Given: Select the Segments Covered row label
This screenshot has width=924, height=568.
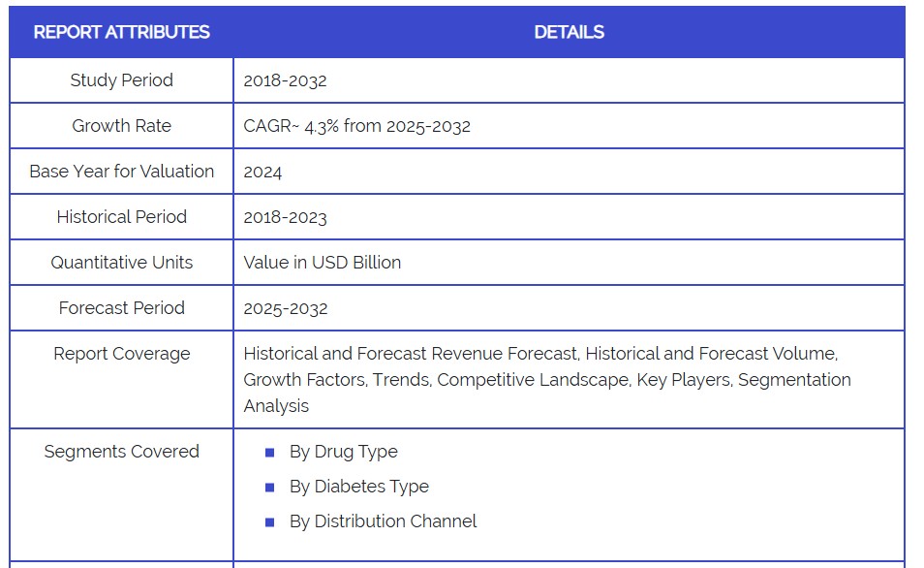Looking at the screenshot, I should coord(121,452).
